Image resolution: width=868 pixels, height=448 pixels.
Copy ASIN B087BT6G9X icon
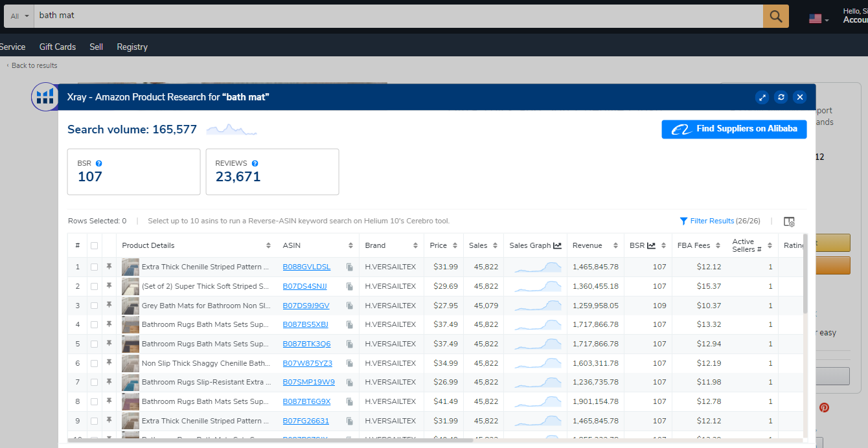pyautogui.click(x=350, y=401)
